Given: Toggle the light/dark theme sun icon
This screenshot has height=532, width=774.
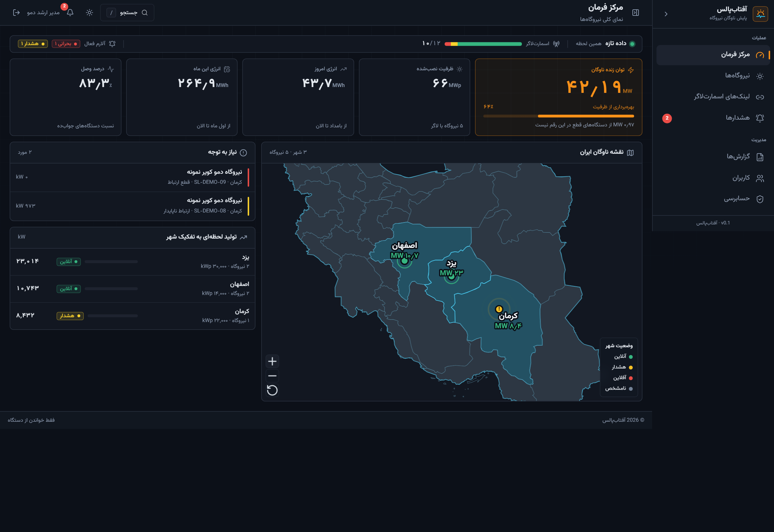Looking at the screenshot, I should [89, 13].
